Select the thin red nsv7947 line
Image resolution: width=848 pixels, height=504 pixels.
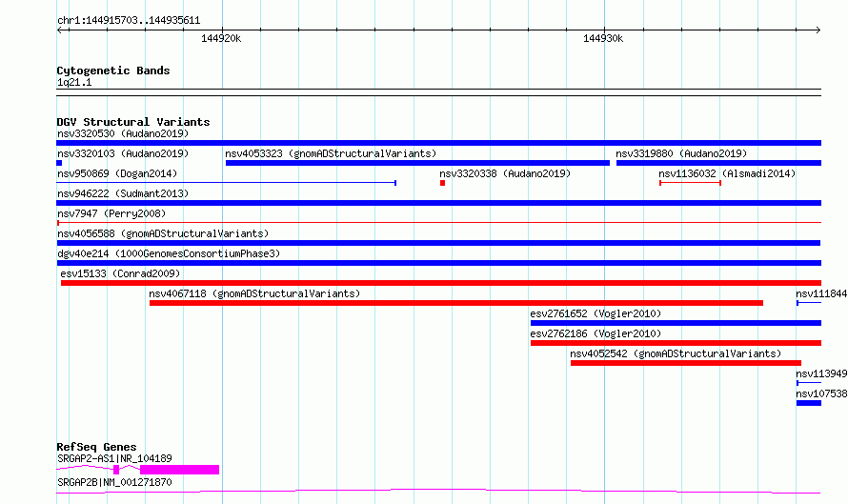tap(438, 222)
